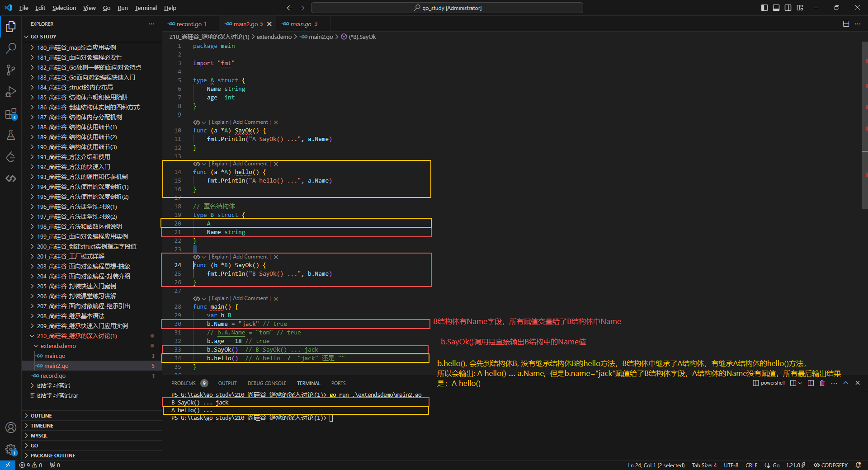Open the notifications bell in status bar
This screenshot has height=470, width=868.
[858, 465]
